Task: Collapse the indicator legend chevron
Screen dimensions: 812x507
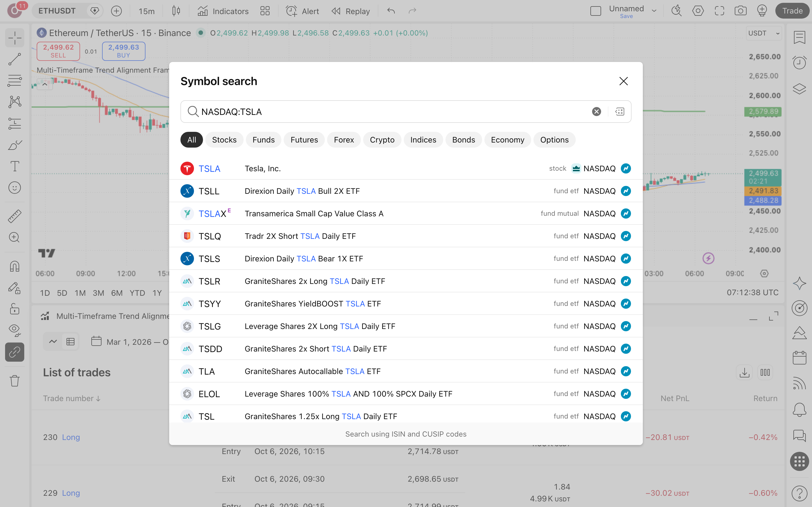Action: [x=45, y=84]
